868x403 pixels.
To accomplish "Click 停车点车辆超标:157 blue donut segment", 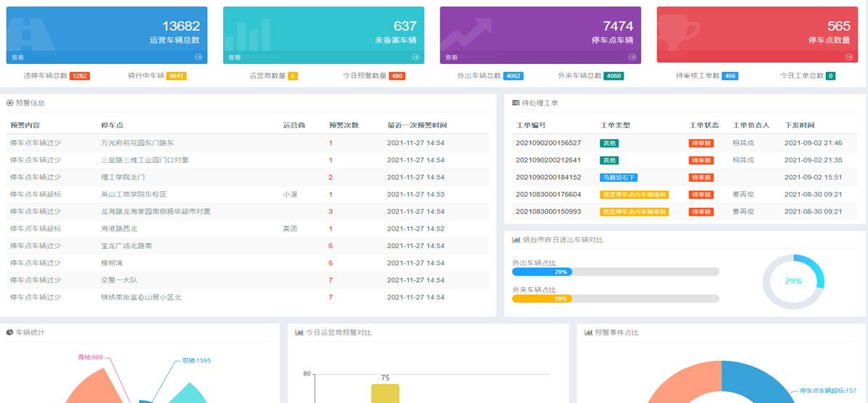I will [760, 381].
